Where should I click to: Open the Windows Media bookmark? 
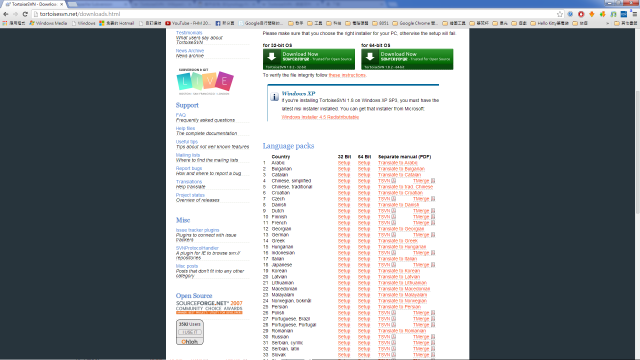click(48, 23)
